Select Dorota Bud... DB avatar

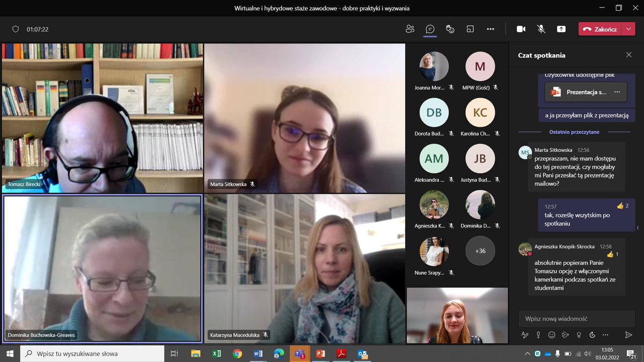point(434,113)
